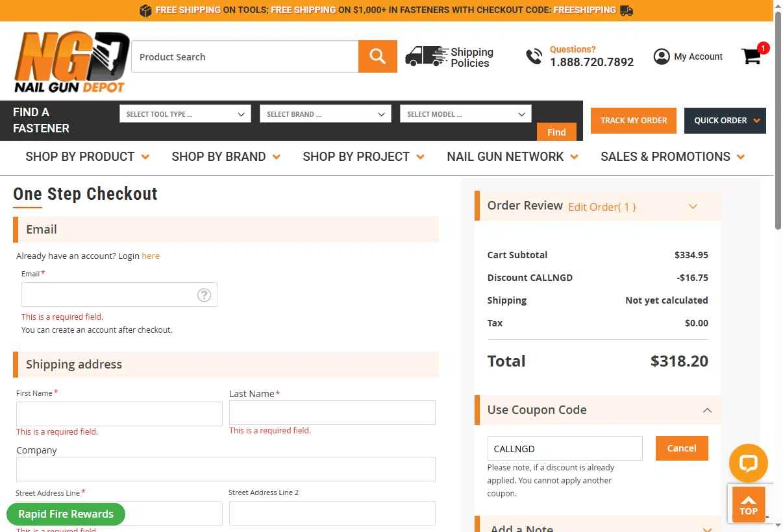Click the box icon in shipping banner
This screenshot has height=532, width=783.
[x=145, y=10]
